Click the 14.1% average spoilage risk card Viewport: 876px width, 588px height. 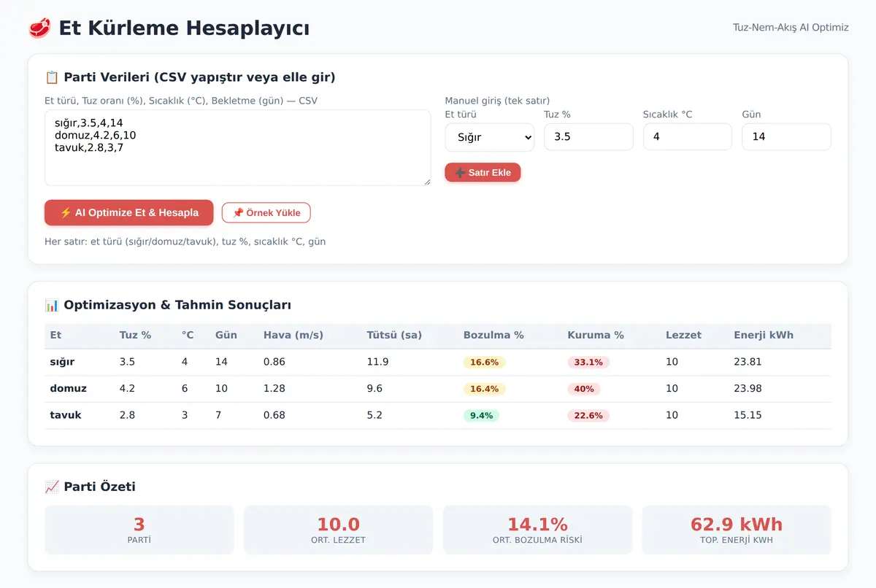(537, 530)
